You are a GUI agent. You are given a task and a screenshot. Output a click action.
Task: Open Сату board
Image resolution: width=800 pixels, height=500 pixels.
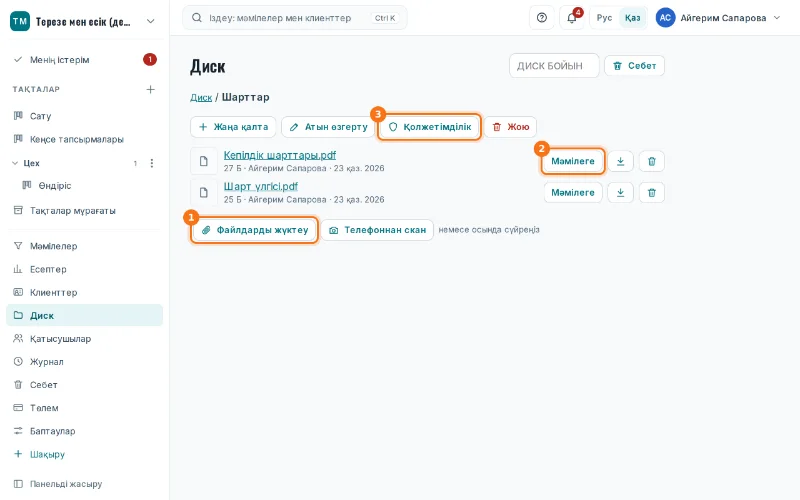pos(84,116)
